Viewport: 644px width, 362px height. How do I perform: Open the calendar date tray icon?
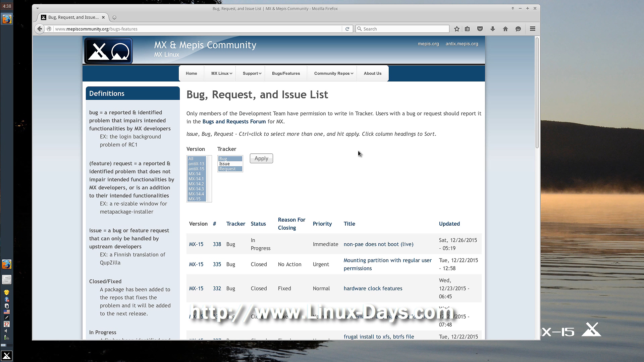6,324
